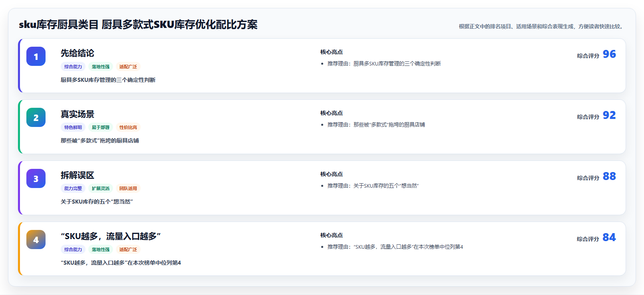Click the rank 2 number badge
The image size is (644, 295).
(36, 117)
